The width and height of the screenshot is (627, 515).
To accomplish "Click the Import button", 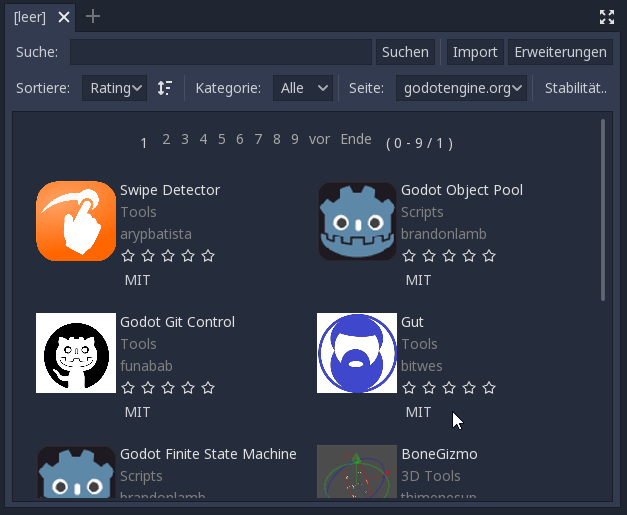I will coord(475,52).
